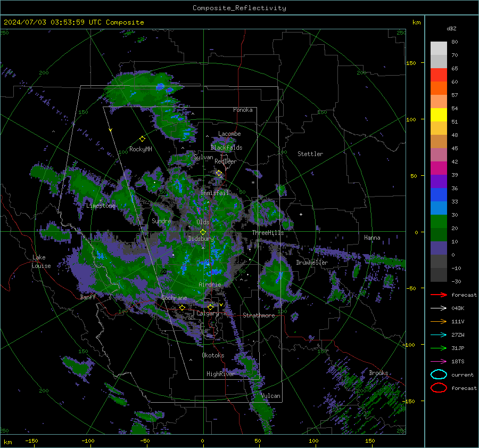Screen dimensions: 479x448
Task: Click the Brooks town label
Action: pyautogui.click(x=378, y=373)
